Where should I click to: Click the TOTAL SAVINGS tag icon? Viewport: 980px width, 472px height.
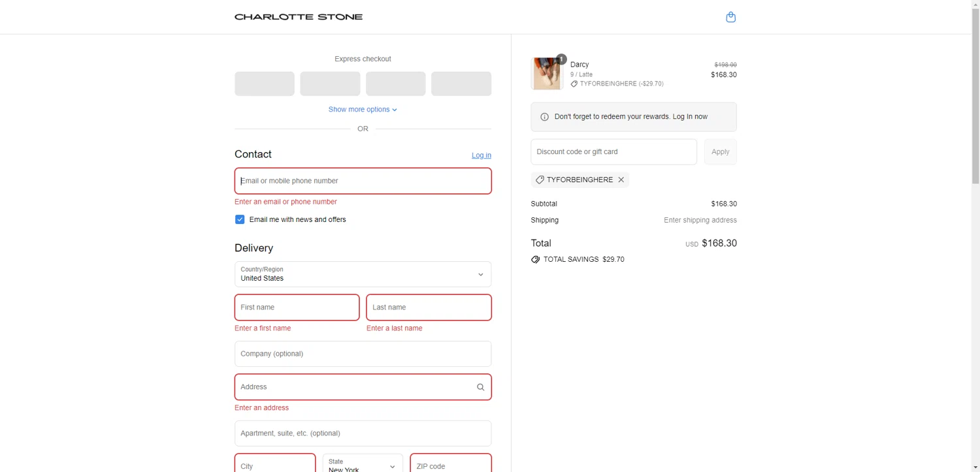pos(536,259)
